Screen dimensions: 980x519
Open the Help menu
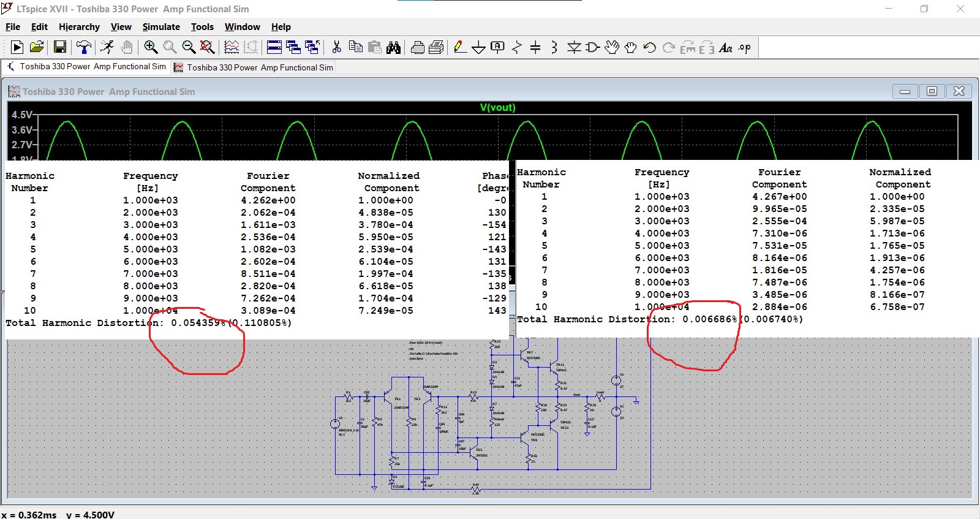(281, 27)
